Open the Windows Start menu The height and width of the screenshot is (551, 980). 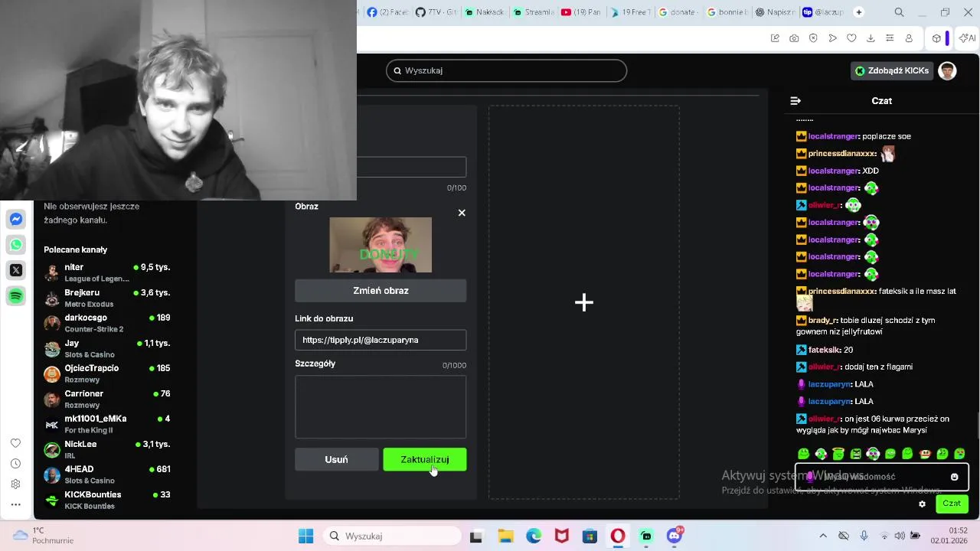point(305,536)
